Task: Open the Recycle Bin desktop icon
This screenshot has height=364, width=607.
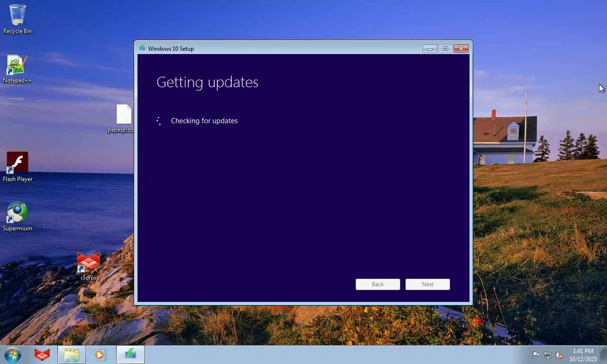Action: (18, 19)
